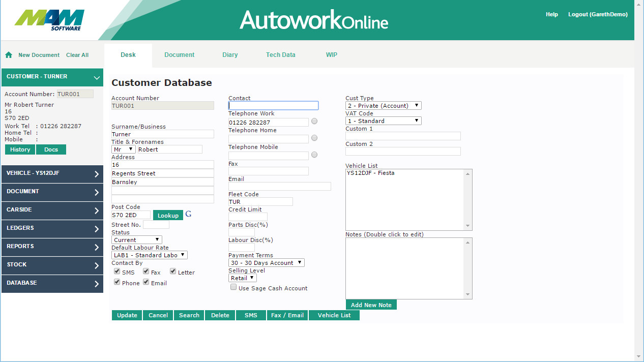The width and height of the screenshot is (644, 362).
Task: Expand the Reports sidebar section
Action: pyautogui.click(x=97, y=247)
